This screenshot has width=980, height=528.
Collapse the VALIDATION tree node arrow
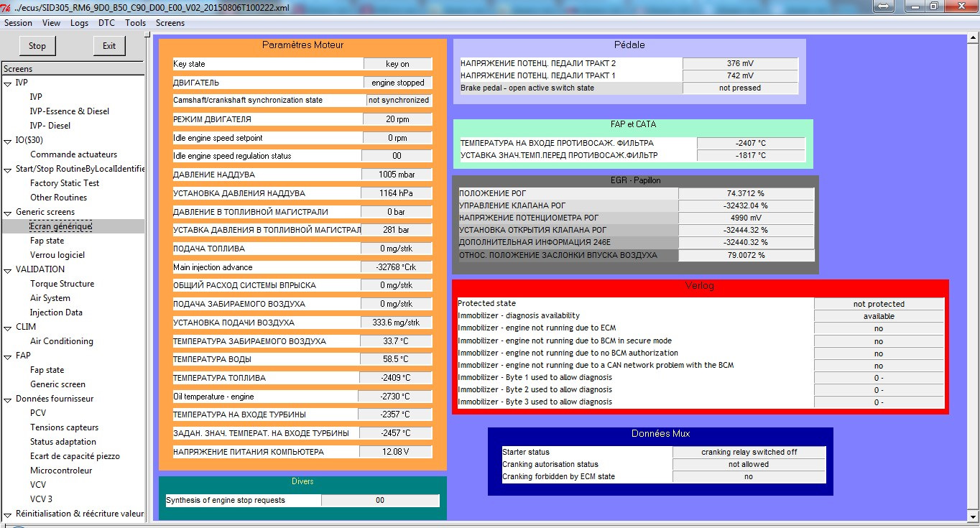7,269
